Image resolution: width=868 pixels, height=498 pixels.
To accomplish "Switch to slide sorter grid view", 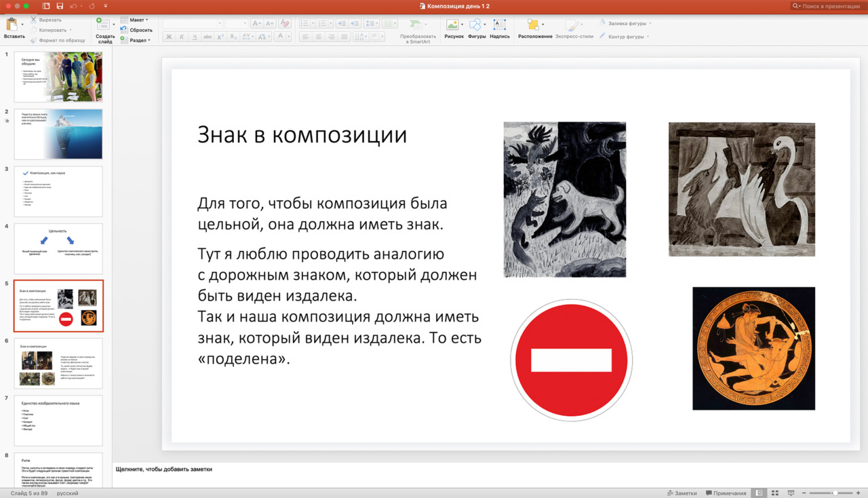I will pyautogui.click(x=774, y=493).
